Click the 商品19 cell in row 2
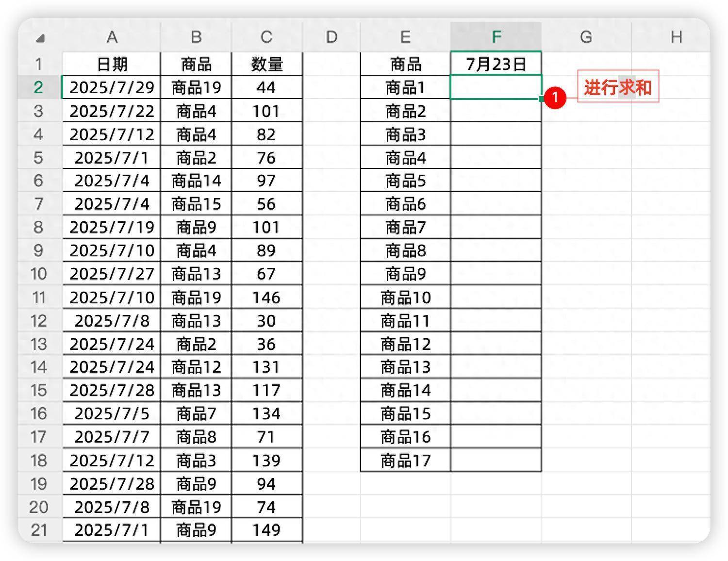 click(x=196, y=87)
